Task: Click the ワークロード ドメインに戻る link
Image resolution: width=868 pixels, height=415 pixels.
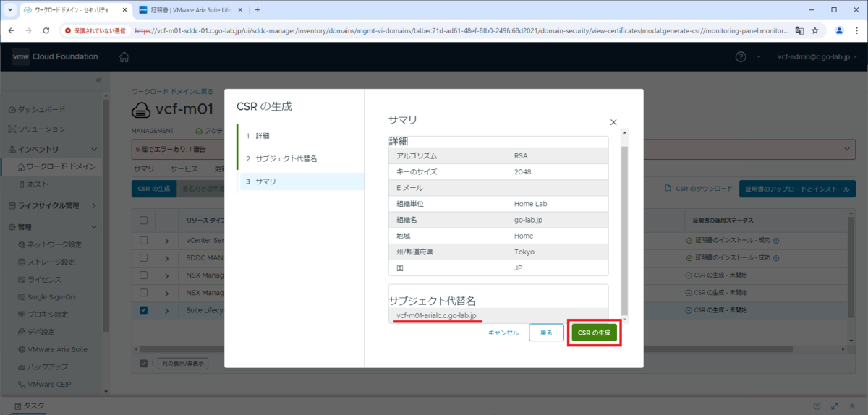Action: click(172, 92)
